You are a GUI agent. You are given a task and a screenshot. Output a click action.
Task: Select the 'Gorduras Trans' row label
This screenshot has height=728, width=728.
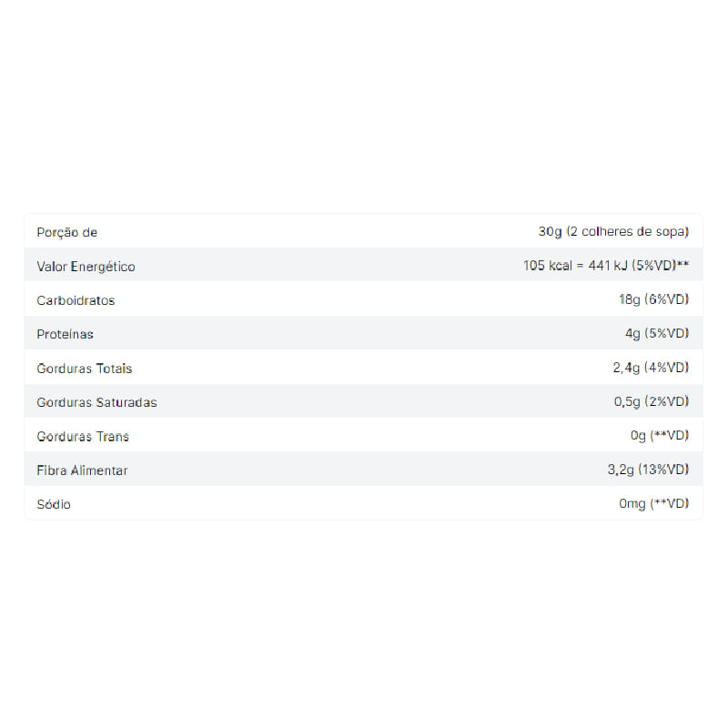(x=83, y=436)
